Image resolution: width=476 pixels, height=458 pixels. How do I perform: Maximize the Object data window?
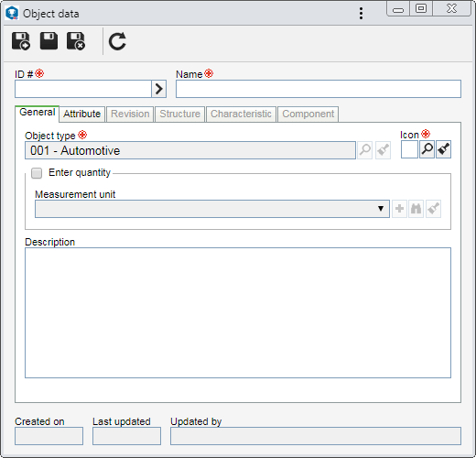421,8
